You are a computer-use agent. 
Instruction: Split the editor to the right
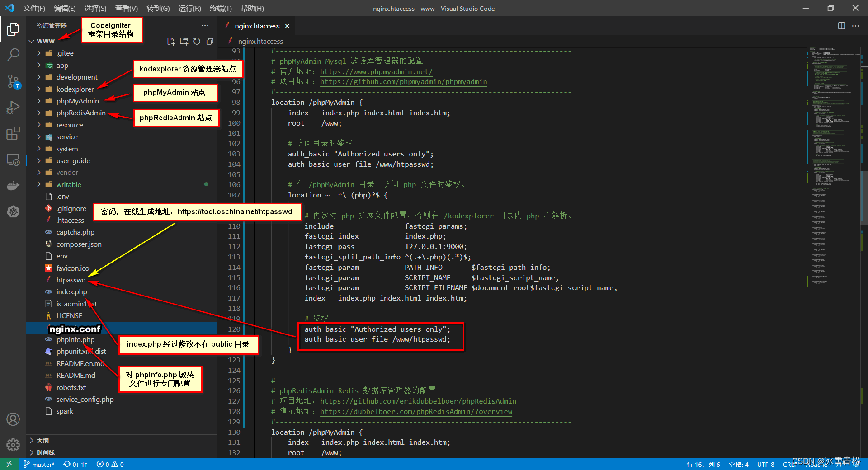[841, 26]
